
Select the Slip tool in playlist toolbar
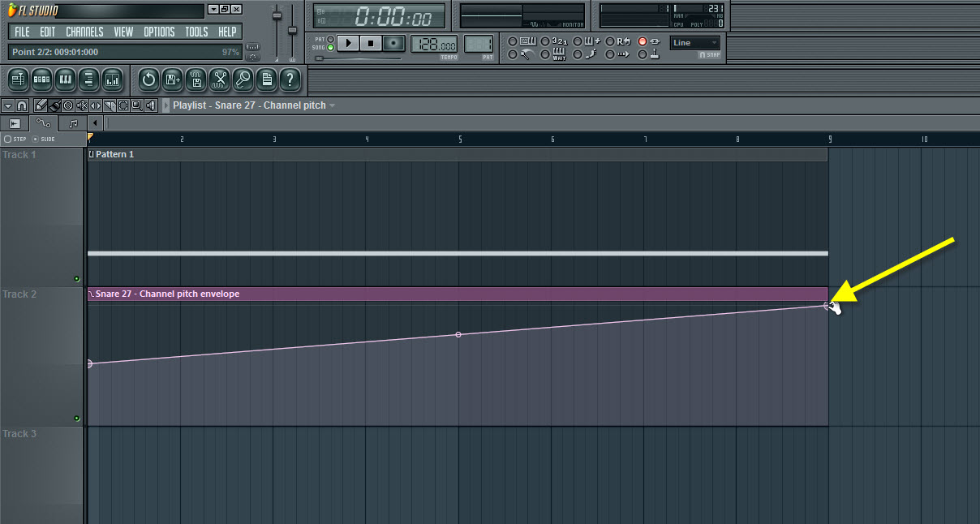pos(96,105)
